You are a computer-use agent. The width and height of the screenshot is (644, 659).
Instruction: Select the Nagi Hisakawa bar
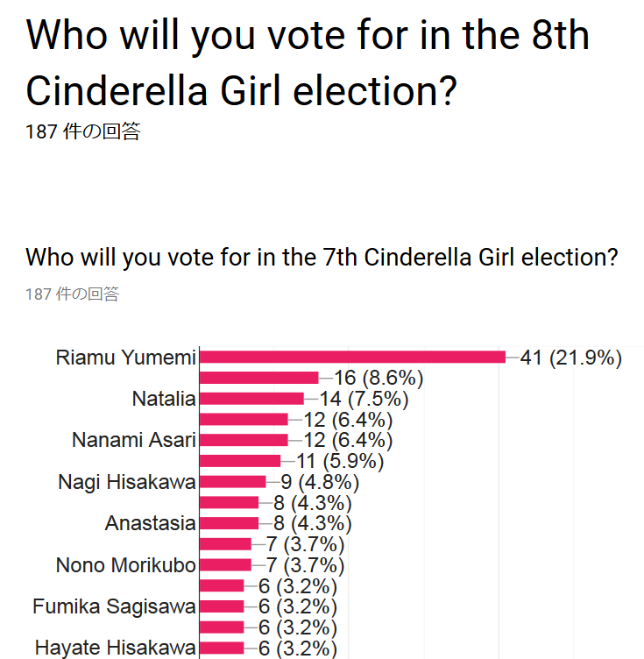click(x=233, y=482)
